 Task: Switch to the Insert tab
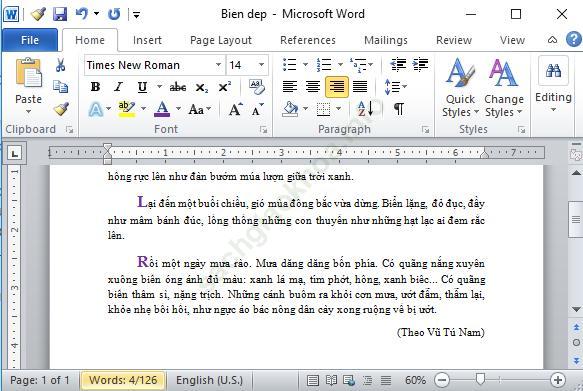pyautogui.click(x=147, y=40)
